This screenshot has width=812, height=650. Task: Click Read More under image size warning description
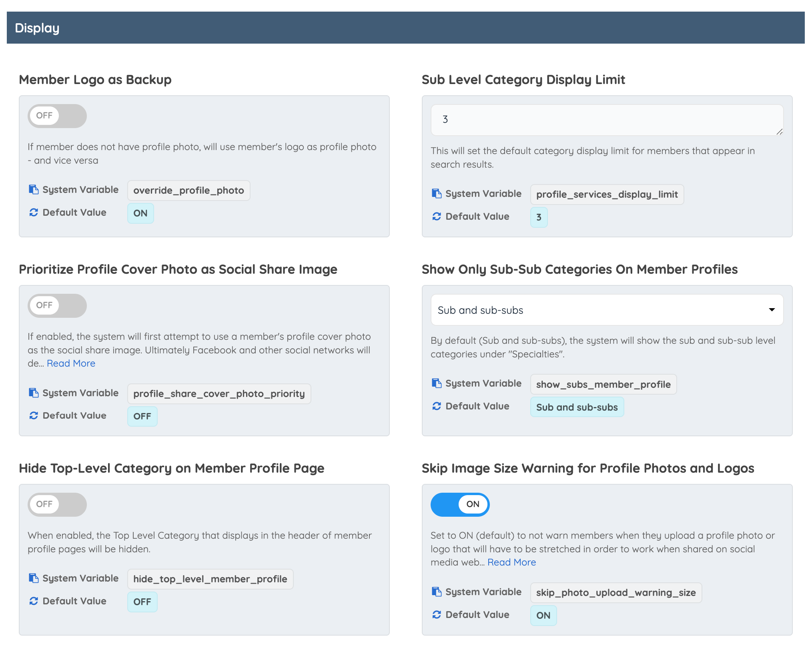pos(511,562)
